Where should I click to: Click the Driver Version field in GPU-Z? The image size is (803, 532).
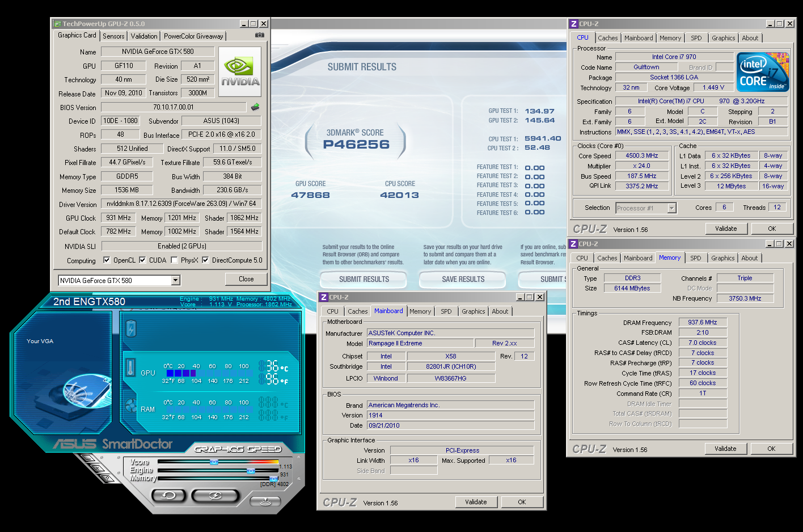pyautogui.click(x=181, y=204)
